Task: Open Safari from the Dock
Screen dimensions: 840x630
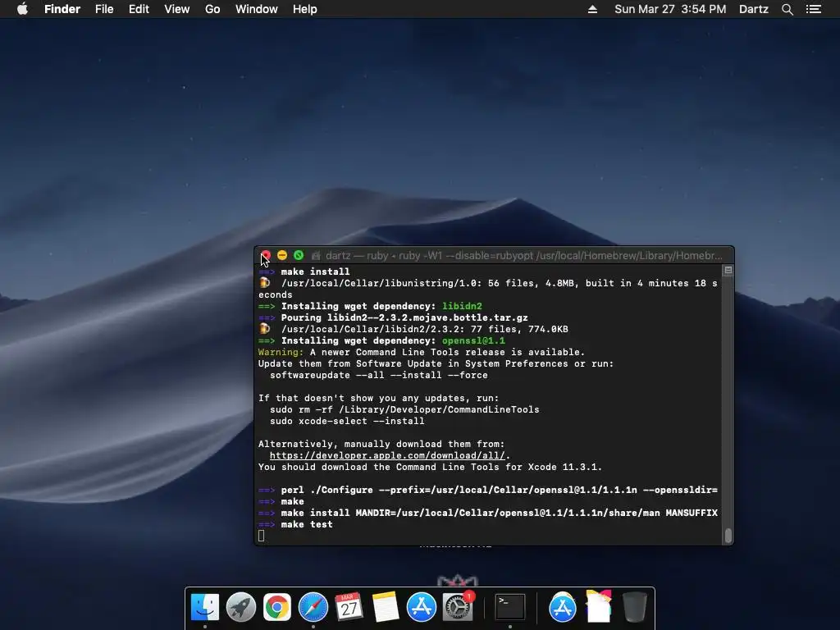Action: (x=313, y=608)
